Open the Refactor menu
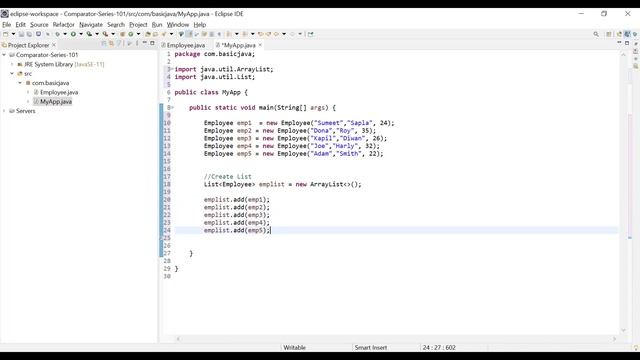Screen dimensions: 640x360 [x=64, y=24]
